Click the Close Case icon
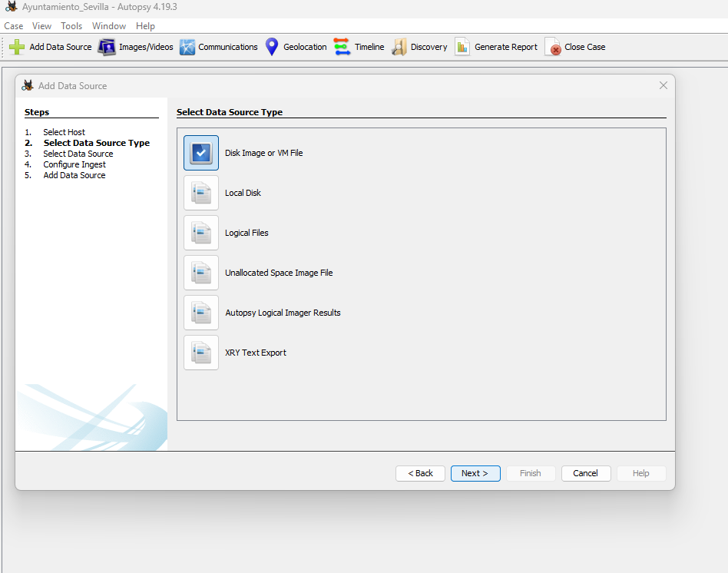The height and width of the screenshot is (573, 728). tap(552, 47)
